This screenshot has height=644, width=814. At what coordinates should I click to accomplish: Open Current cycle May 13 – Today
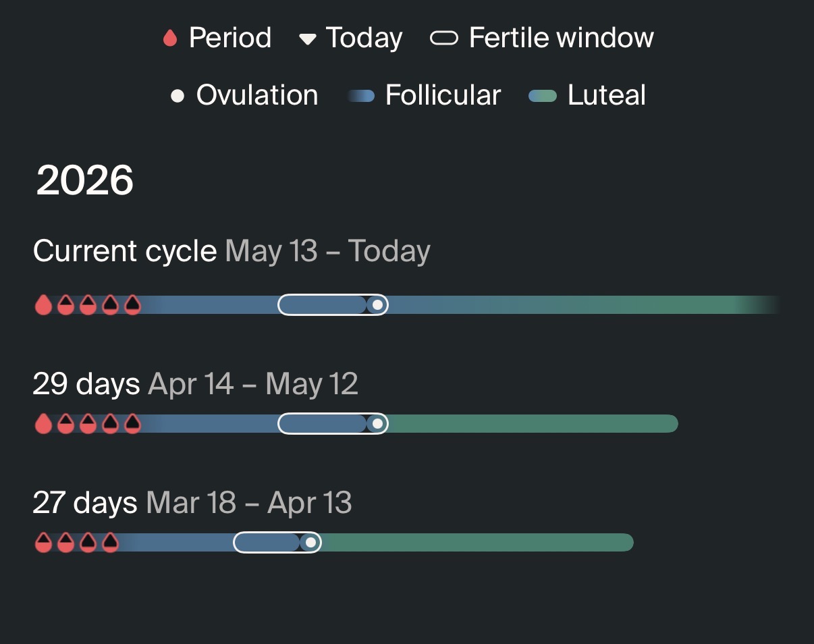[232, 252]
